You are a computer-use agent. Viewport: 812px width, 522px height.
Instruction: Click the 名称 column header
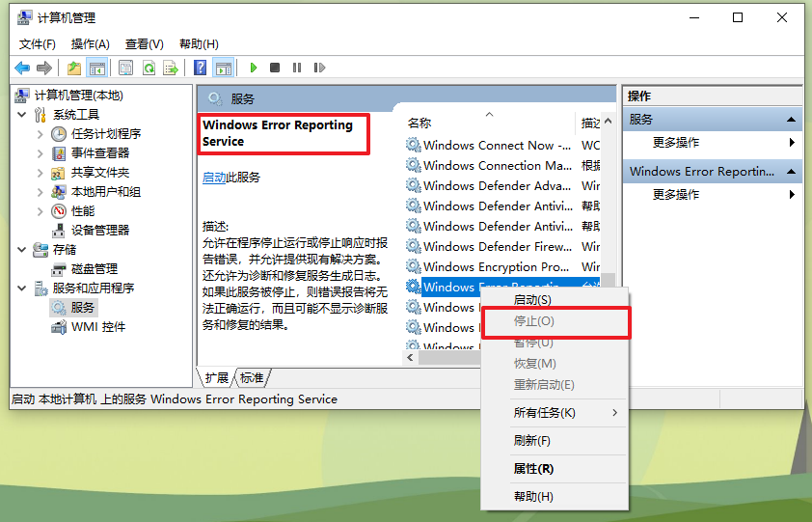pyautogui.click(x=420, y=123)
